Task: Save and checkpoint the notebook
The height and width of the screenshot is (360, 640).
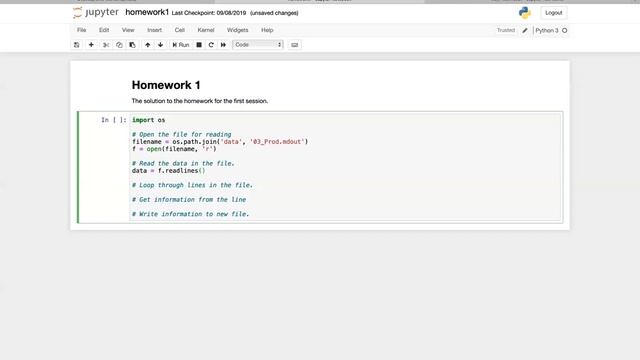Action: click(x=77, y=45)
